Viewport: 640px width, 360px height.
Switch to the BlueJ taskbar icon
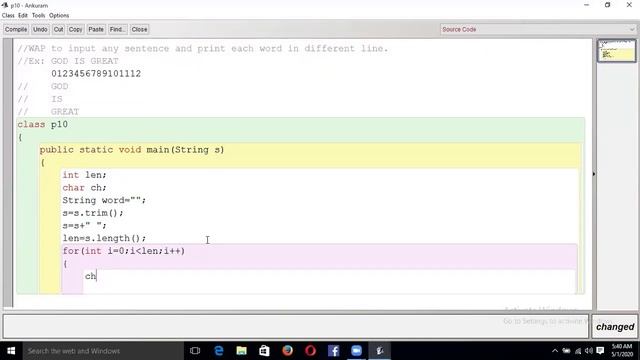pyautogui.click(x=380, y=351)
